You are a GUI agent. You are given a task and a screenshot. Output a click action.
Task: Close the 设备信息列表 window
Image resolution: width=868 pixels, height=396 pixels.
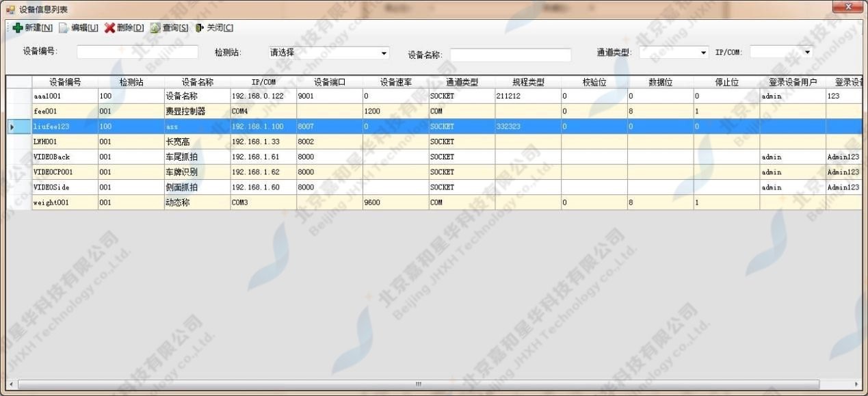[848, 7]
